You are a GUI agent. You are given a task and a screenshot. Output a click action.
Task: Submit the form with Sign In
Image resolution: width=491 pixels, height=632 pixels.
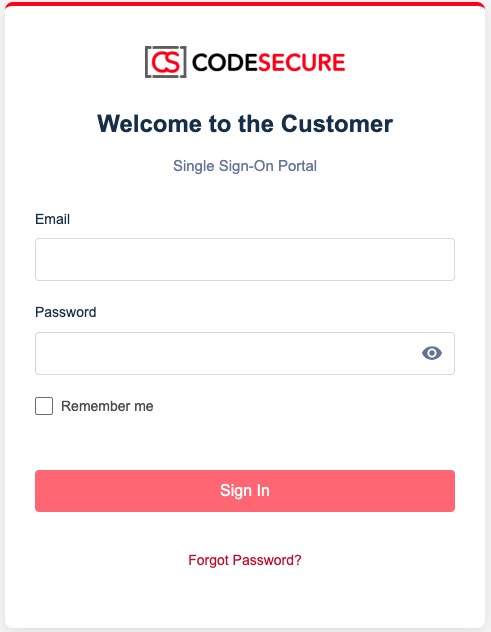pos(245,491)
